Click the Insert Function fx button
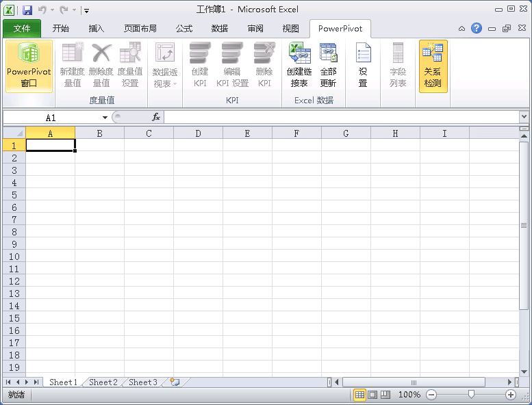 (x=155, y=117)
